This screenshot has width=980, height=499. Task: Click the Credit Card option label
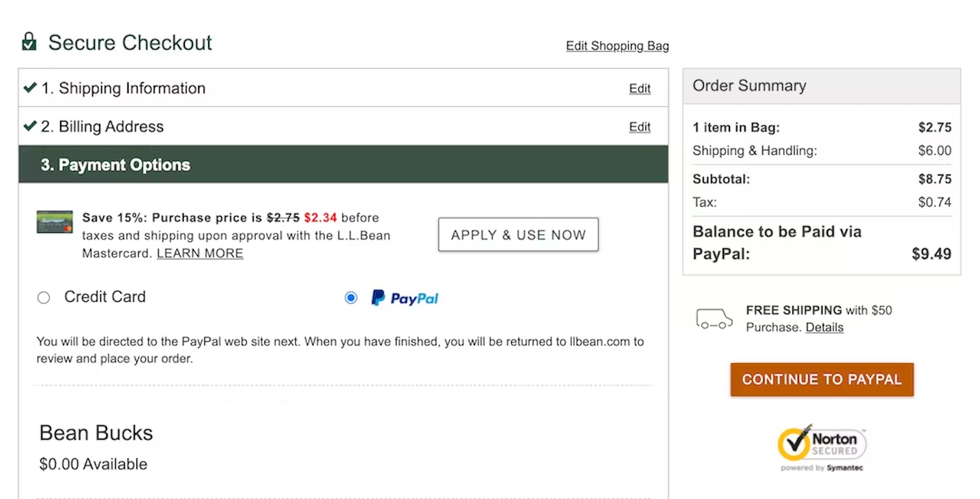[x=105, y=297]
